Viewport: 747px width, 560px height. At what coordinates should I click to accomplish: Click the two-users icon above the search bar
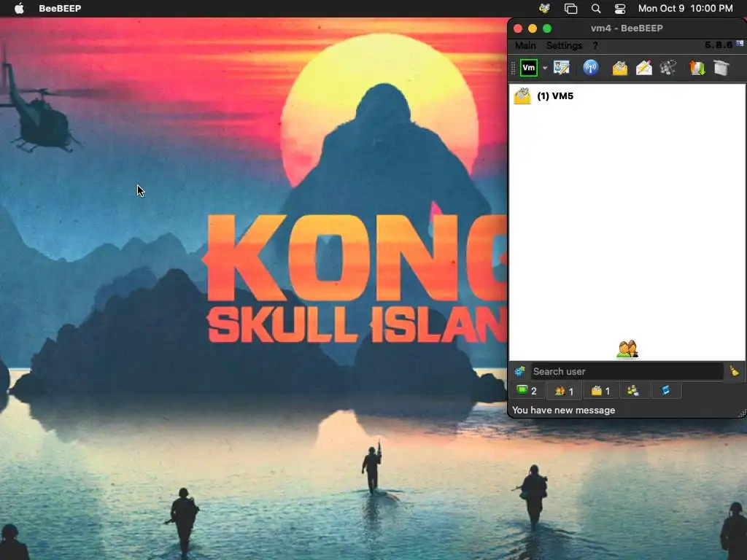pyautogui.click(x=627, y=349)
